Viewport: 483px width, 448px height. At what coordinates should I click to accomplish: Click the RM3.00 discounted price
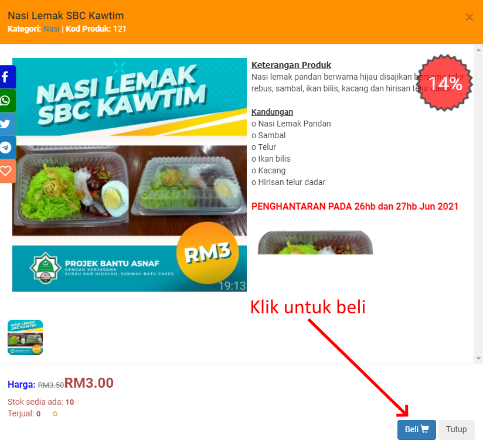[x=89, y=383]
